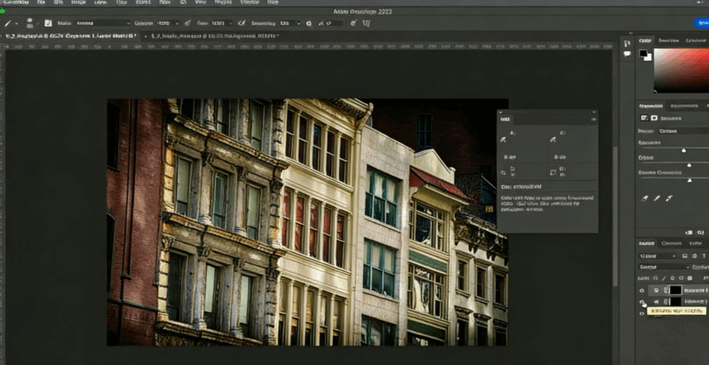The width and height of the screenshot is (709, 365).
Task: Toggle pressure for opacity icon
Action: (x=188, y=23)
